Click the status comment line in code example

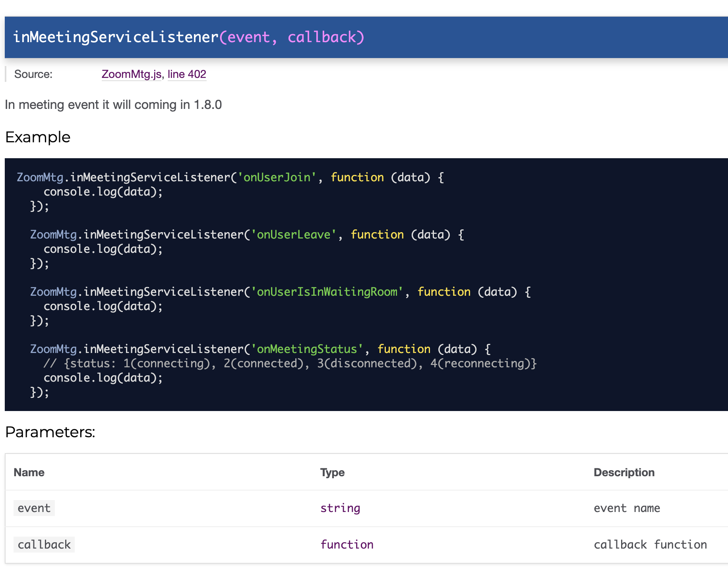290,363
